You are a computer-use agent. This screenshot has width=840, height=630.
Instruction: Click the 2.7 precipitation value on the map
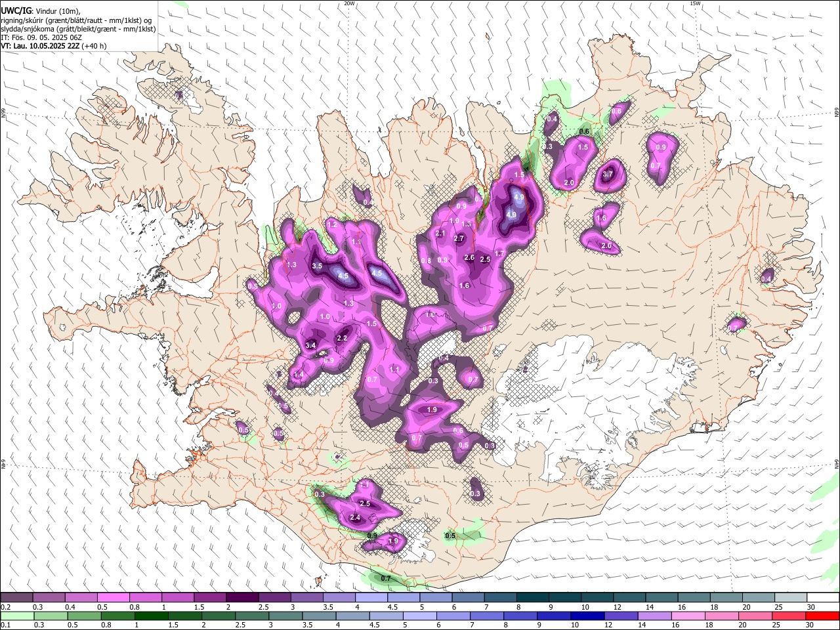459,238
